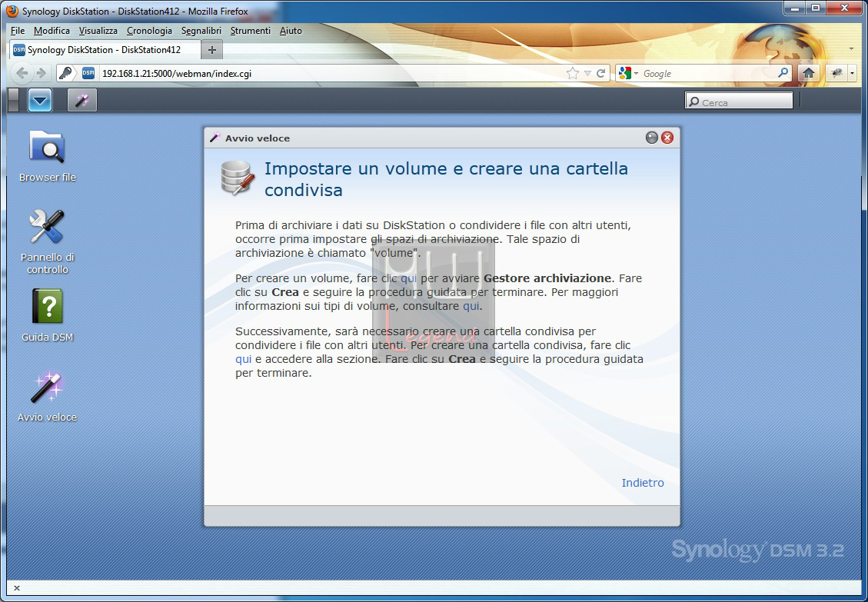Screen dimensions: 868x602
Task: Open the Strumenti menu
Action: [250, 31]
